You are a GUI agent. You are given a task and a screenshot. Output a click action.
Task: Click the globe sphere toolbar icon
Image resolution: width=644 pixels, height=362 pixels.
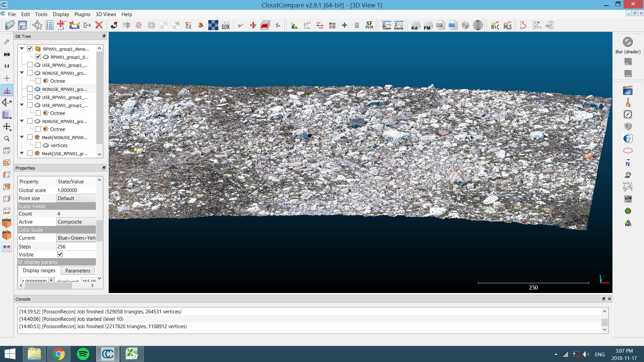pos(478,25)
